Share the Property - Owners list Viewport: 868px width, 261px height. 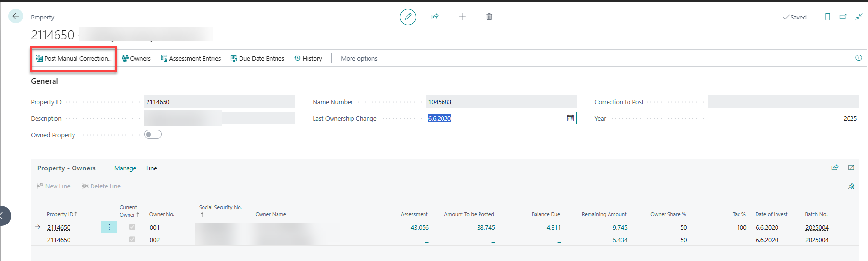coord(835,168)
